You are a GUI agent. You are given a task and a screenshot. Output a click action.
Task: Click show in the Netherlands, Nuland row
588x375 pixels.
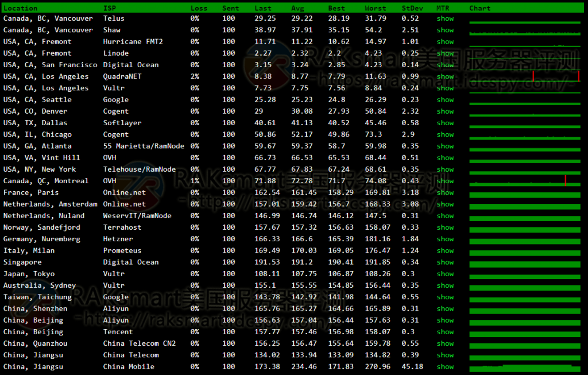click(445, 216)
